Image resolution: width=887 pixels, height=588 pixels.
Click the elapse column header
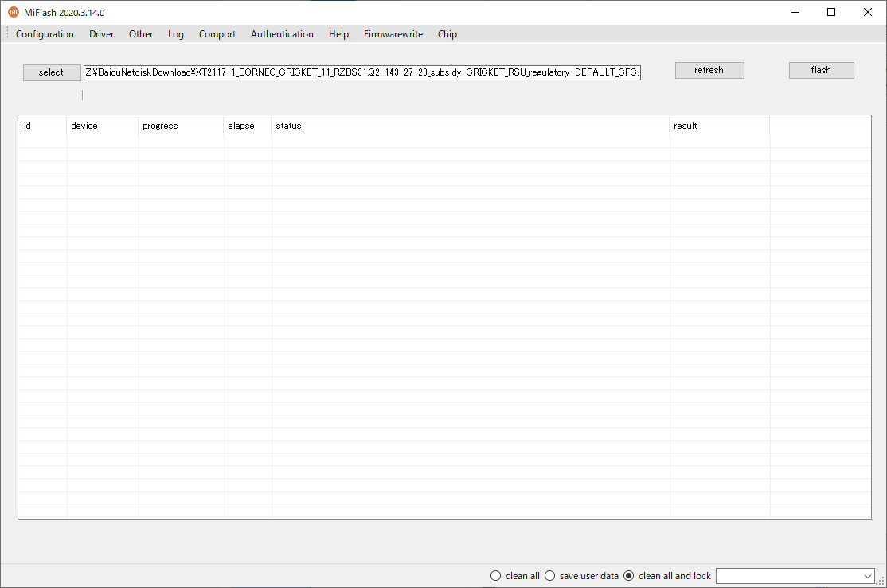coord(248,126)
